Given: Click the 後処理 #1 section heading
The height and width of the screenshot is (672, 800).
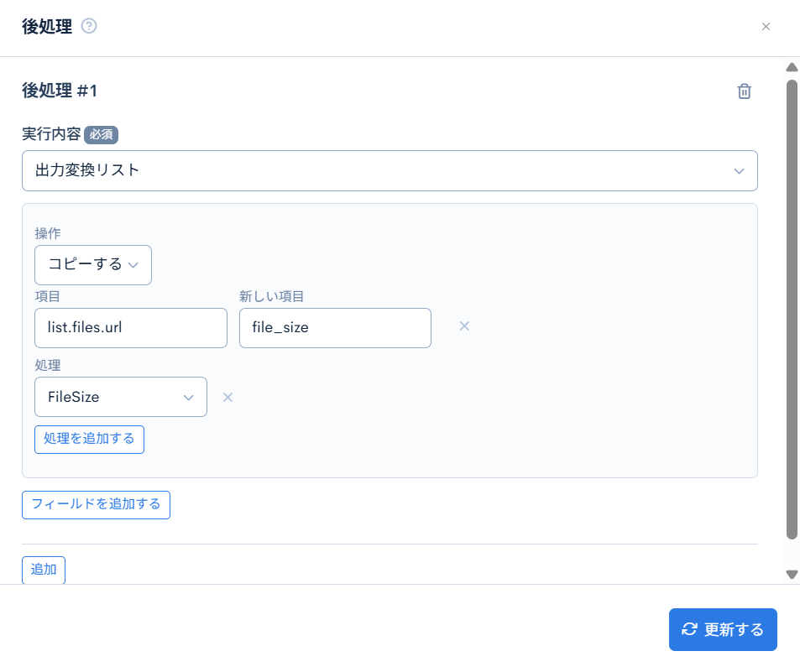Looking at the screenshot, I should (x=60, y=91).
